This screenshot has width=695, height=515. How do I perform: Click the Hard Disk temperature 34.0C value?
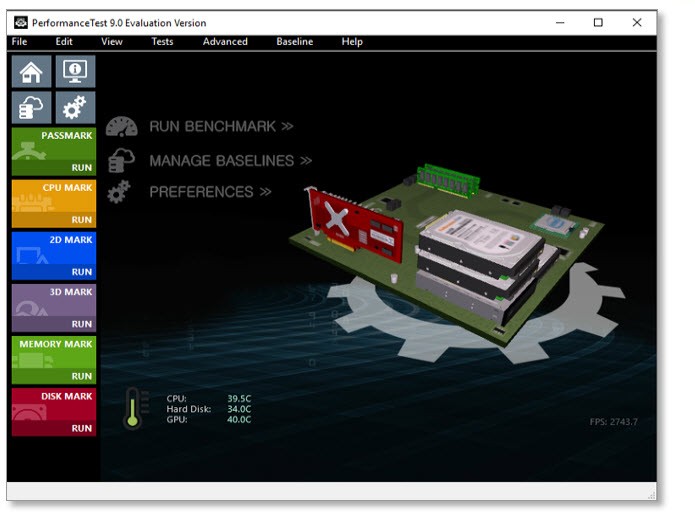click(239, 409)
